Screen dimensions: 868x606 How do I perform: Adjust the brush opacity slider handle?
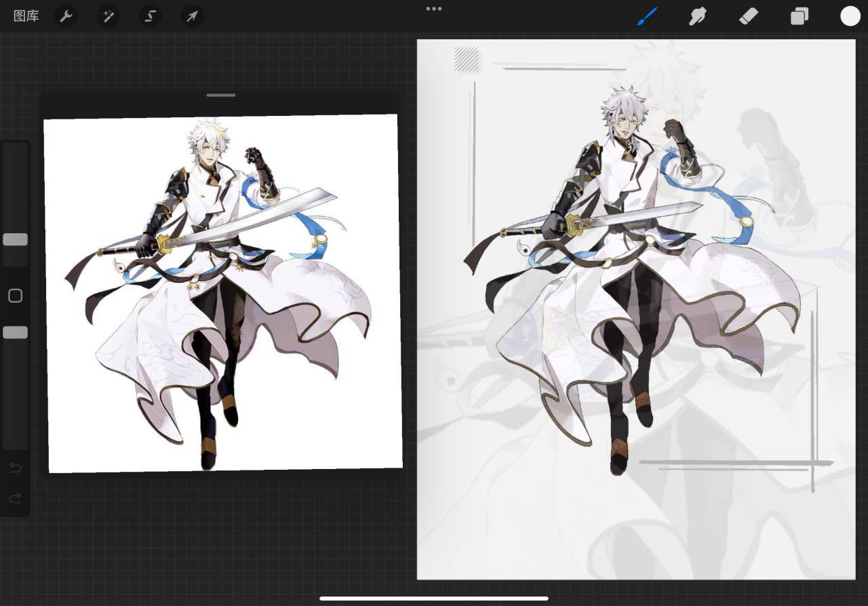[15, 332]
